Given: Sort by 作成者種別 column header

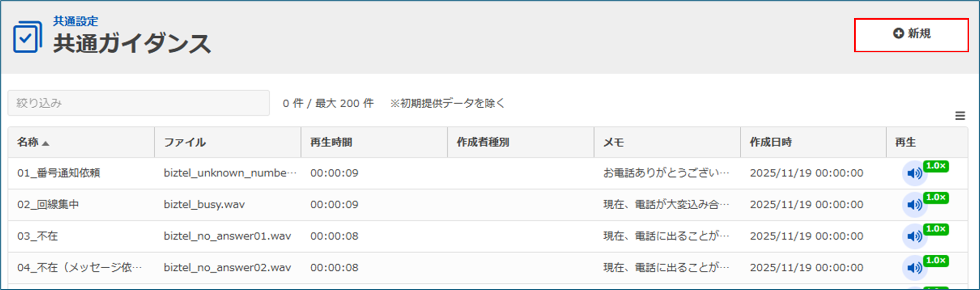Looking at the screenshot, I should (483, 142).
